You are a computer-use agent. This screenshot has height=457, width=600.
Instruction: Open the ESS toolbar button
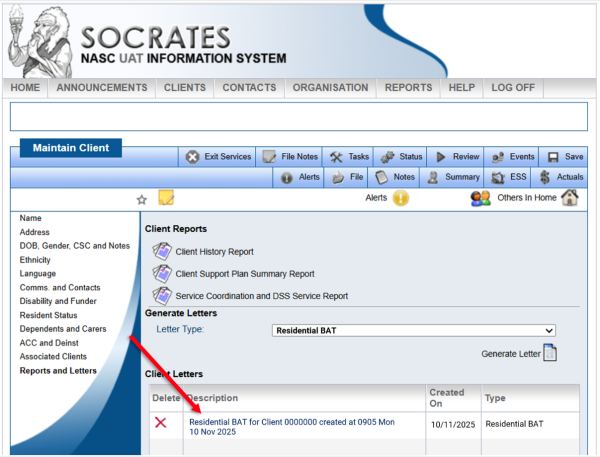click(x=508, y=177)
